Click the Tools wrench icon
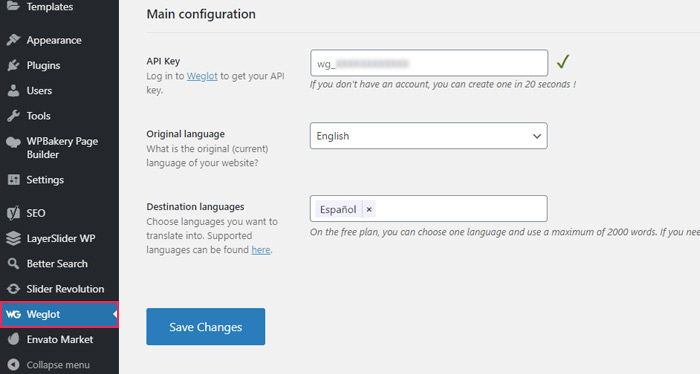Screen dimensions: 700x374 pos(13,116)
